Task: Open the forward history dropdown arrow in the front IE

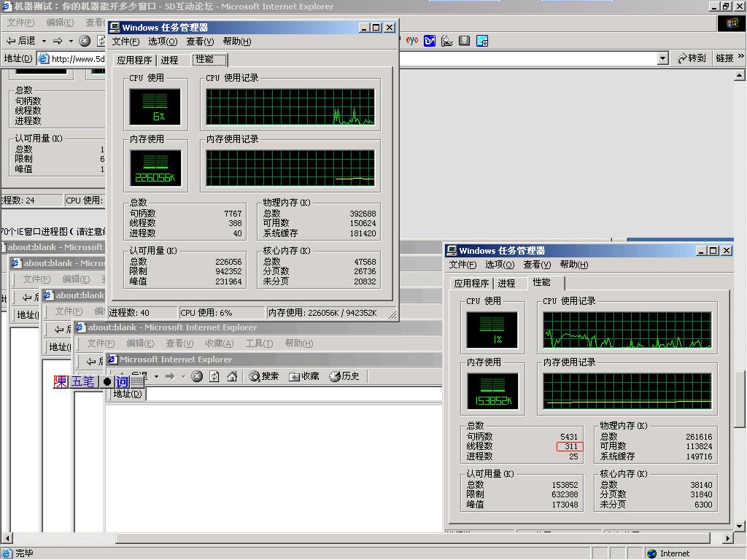Action: [x=182, y=376]
